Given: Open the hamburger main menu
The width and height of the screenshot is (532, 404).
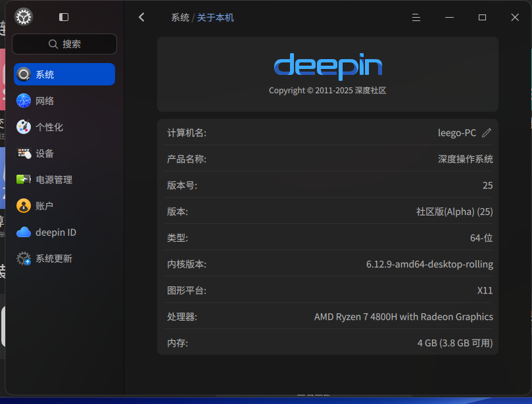Looking at the screenshot, I should tap(416, 17).
